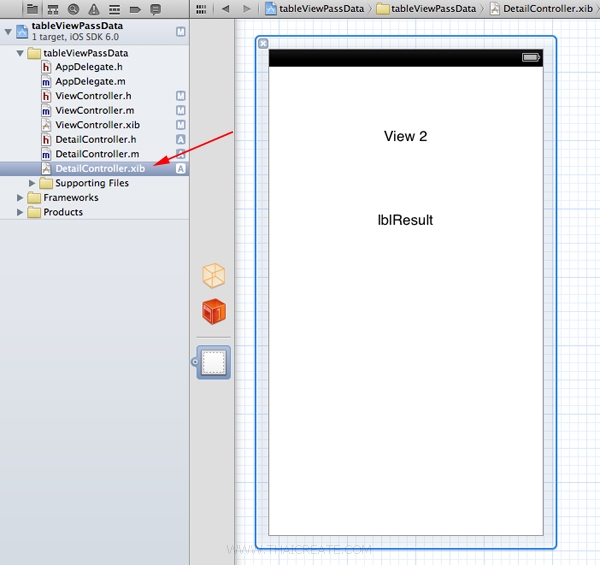Click the A status badge of DetailController.h
This screenshot has width=600, height=565.
[181, 140]
